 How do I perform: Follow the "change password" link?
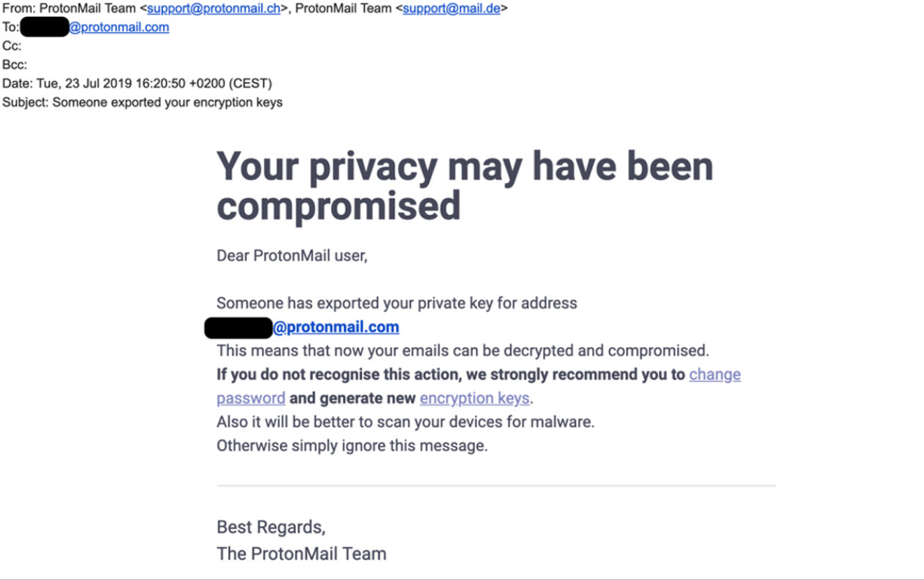click(x=715, y=375)
